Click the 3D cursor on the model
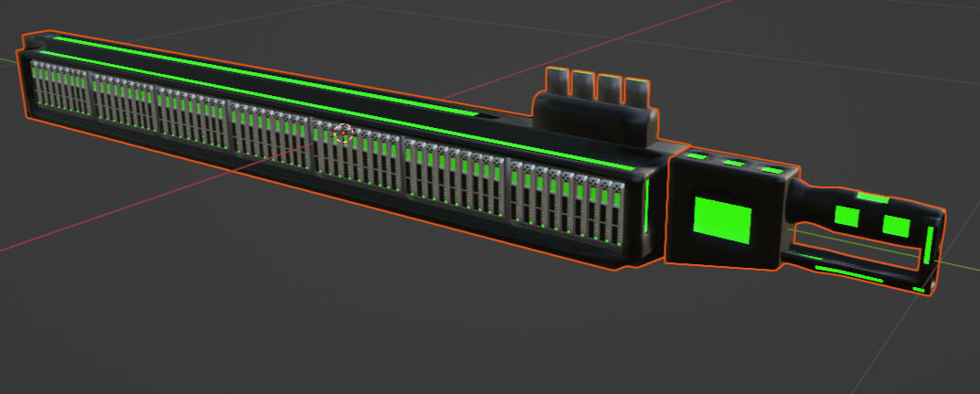The height and width of the screenshot is (394, 980). point(344,133)
